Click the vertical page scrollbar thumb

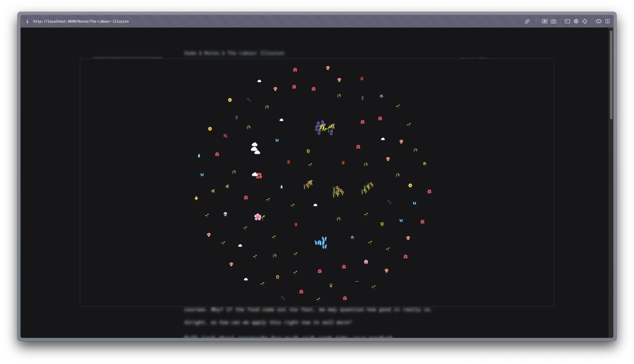pos(611,75)
